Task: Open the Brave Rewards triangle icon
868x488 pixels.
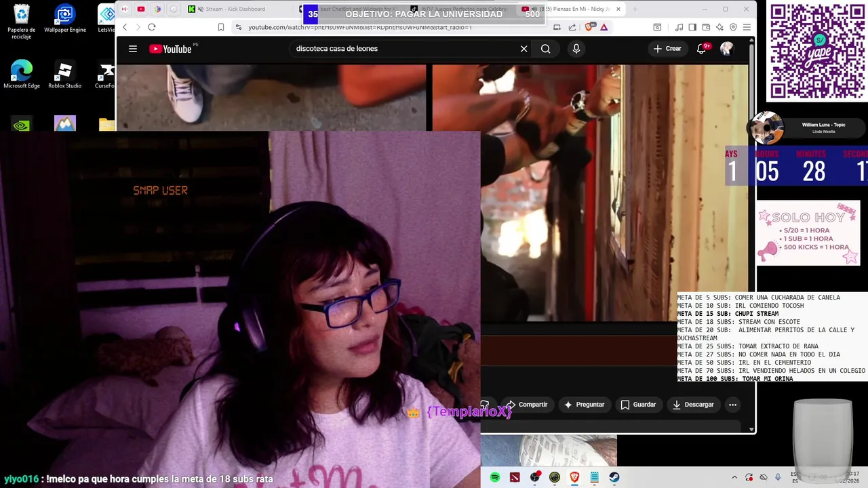Action: (604, 27)
